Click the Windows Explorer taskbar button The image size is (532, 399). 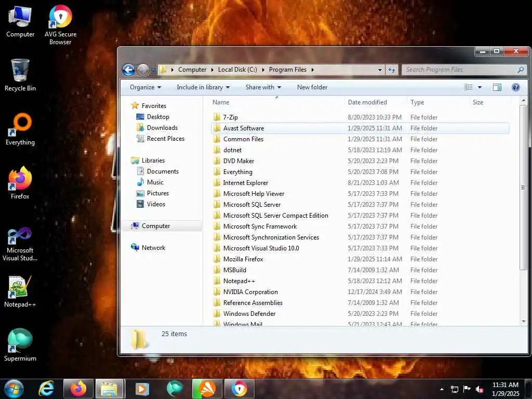[110, 389]
